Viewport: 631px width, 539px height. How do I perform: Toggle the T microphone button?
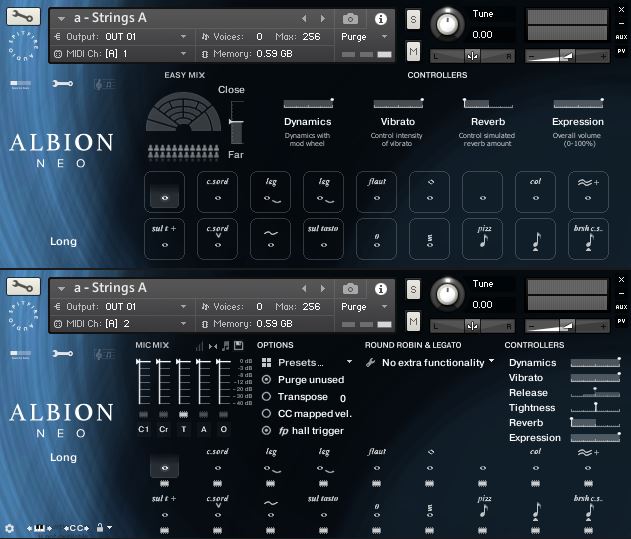point(184,429)
